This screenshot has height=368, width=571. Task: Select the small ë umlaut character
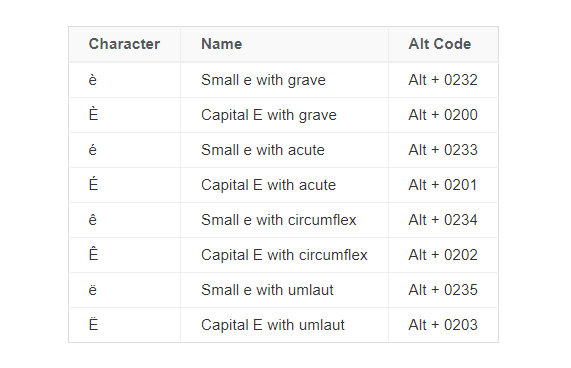pos(93,290)
